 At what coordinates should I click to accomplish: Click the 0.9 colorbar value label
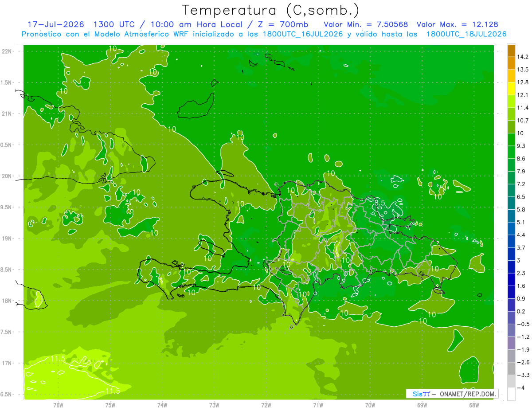pos(521,298)
